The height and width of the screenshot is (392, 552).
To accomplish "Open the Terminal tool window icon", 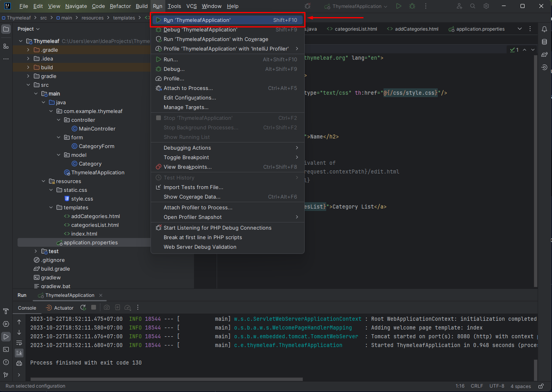I will click(x=6, y=349).
